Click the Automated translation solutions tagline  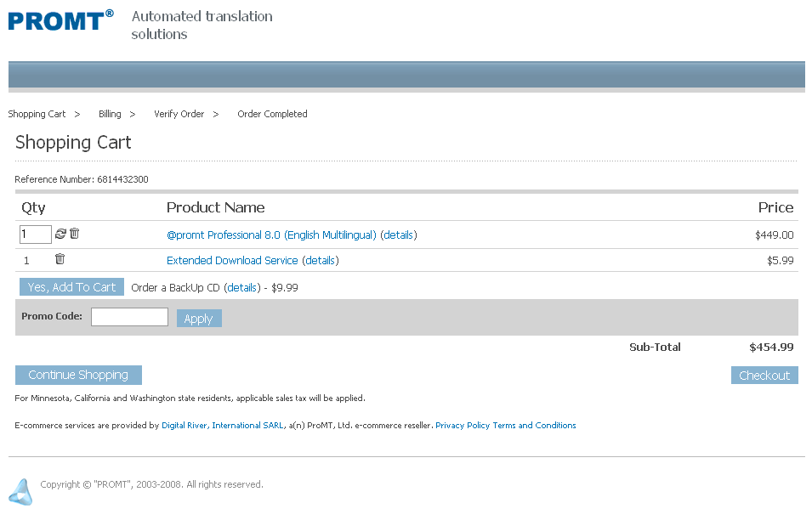pyautogui.click(x=202, y=25)
